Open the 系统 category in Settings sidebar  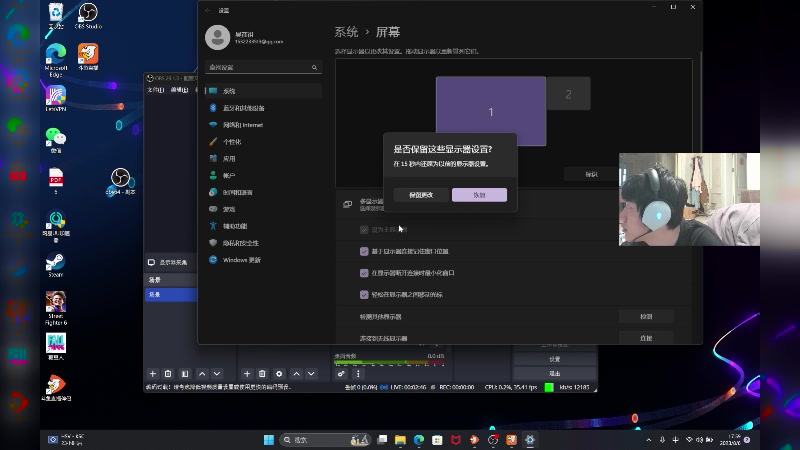[264, 91]
